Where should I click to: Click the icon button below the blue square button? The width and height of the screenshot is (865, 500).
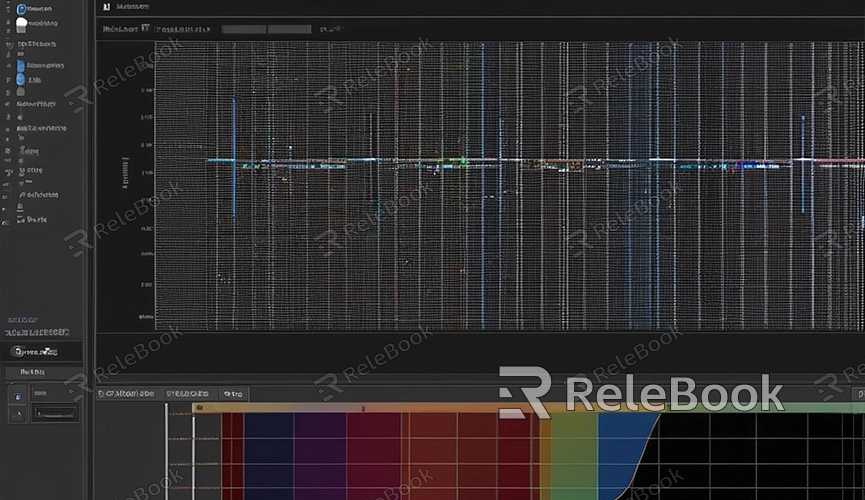point(18,414)
